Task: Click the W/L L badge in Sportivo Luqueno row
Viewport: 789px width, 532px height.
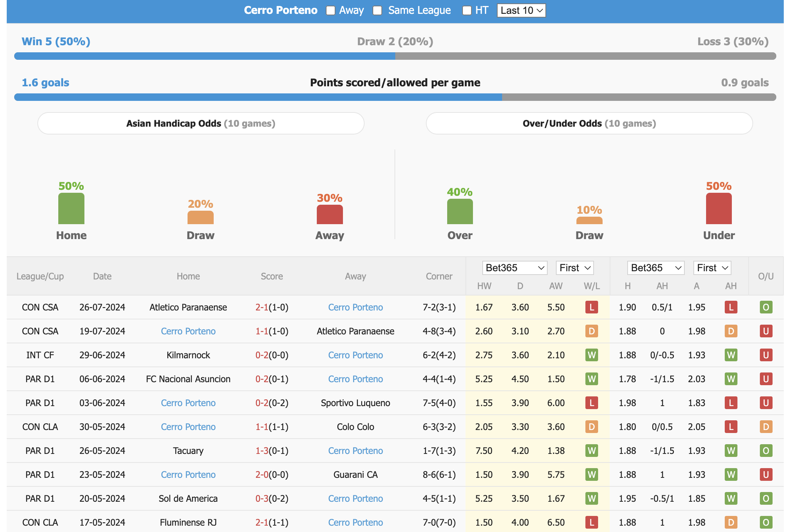Action: tap(592, 403)
